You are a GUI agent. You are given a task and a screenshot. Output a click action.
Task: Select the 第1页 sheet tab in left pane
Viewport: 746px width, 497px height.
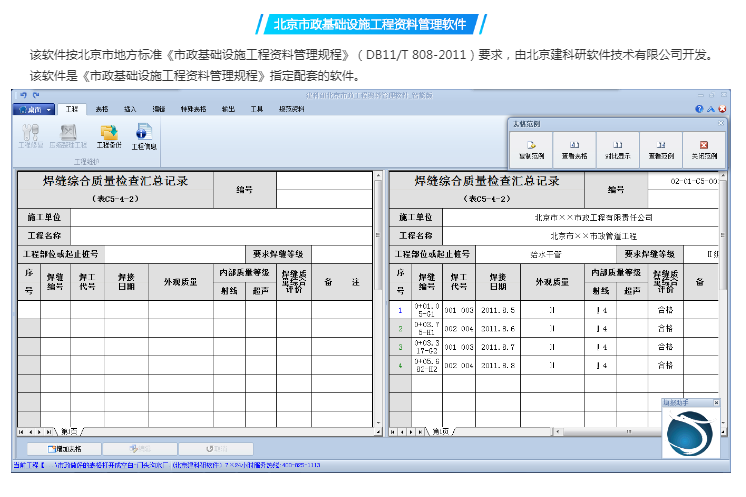[69, 431]
